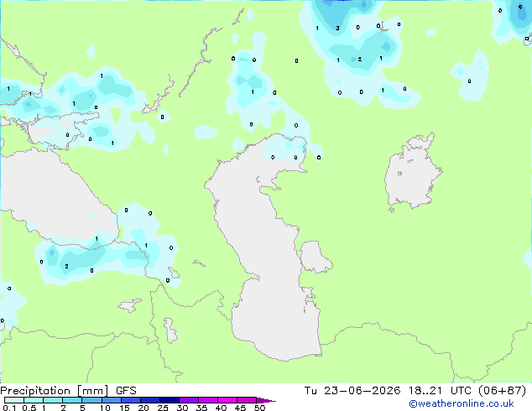The image size is (532, 411).
Task: Open the weatheronline.co.uk link
Action: pos(462,403)
